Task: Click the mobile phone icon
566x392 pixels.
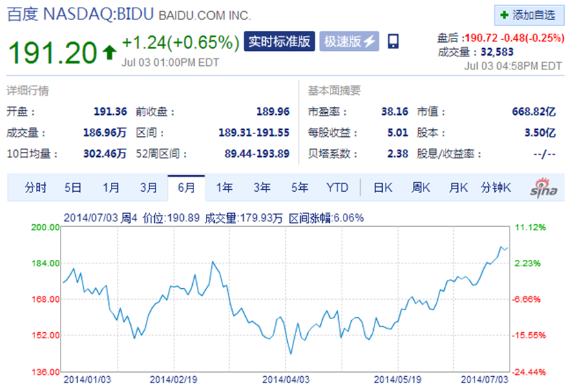Action: (393, 41)
